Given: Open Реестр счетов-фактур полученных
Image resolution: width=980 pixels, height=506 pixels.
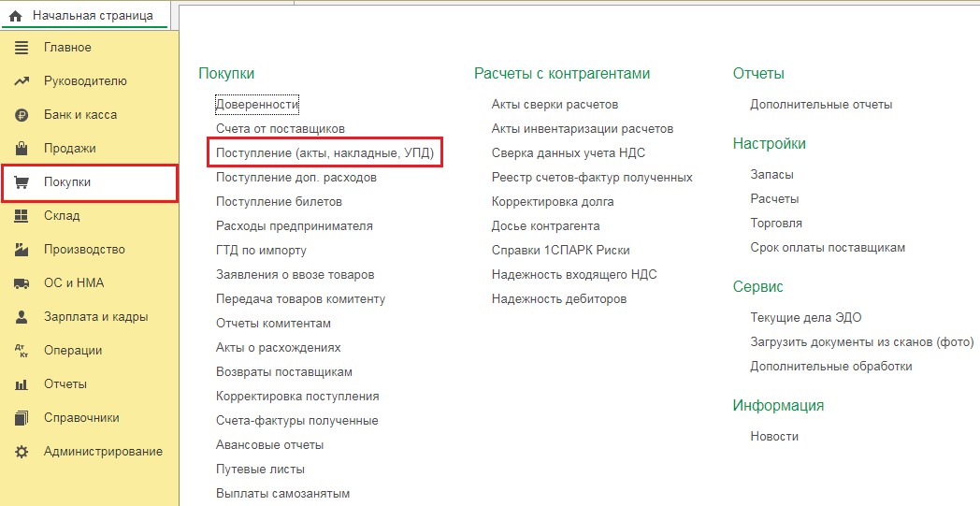Looking at the screenshot, I should coord(592,178).
